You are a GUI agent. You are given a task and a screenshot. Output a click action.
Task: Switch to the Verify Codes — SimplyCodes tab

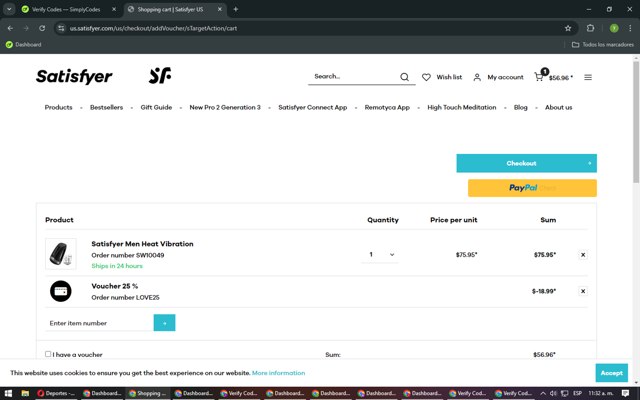(x=66, y=9)
